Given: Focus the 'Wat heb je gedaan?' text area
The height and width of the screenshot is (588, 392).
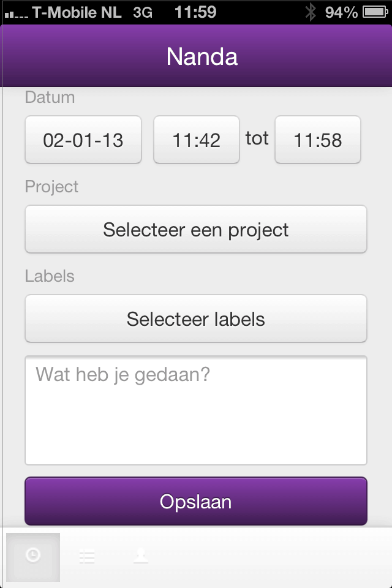Looking at the screenshot, I should [x=196, y=410].
